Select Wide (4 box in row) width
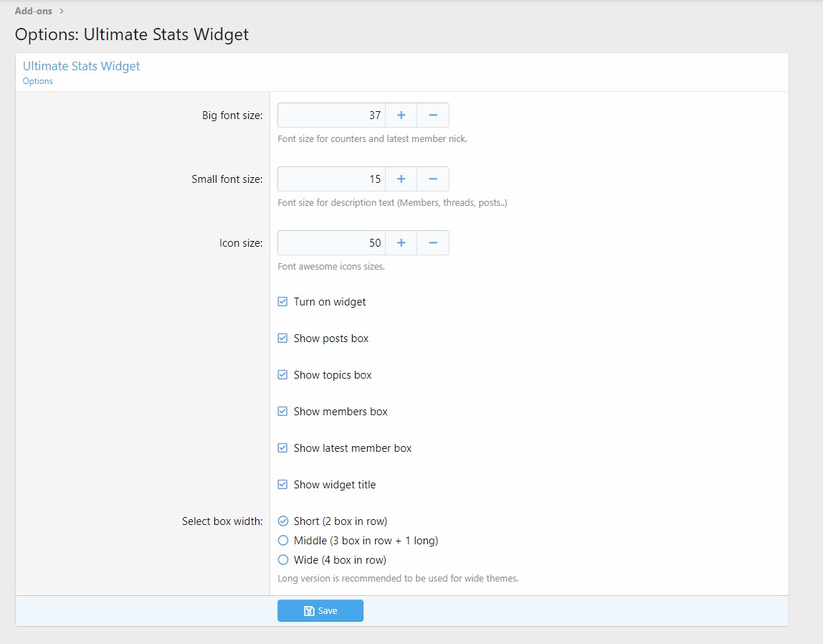This screenshot has height=644, width=823. [282, 560]
